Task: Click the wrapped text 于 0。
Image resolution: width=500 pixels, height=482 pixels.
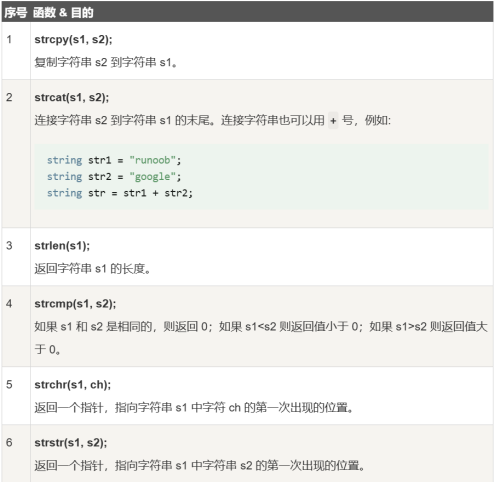Action: click(47, 349)
